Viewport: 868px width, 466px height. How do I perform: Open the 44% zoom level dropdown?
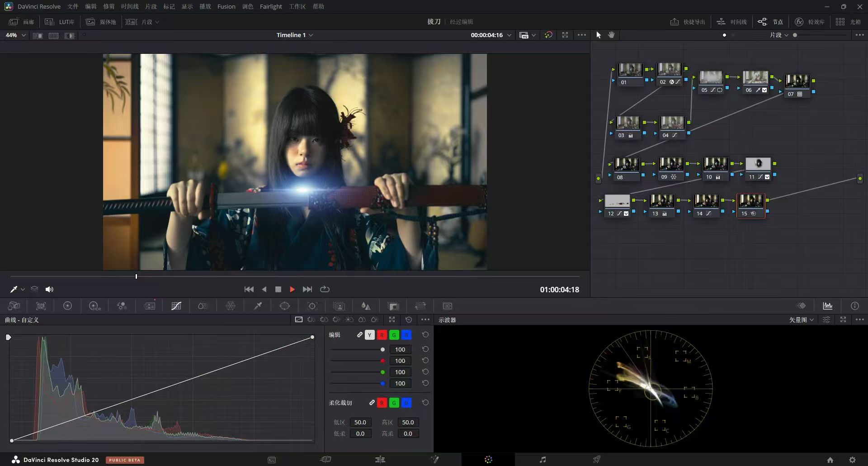tap(15, 35)
